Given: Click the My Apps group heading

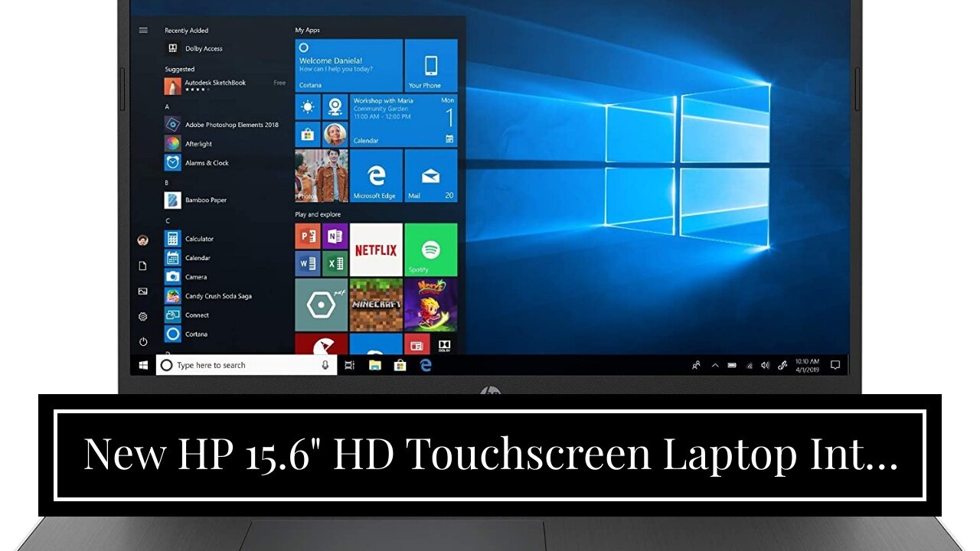Looking at the screenshot, I should pyautogui.click(x=308, y=30).
